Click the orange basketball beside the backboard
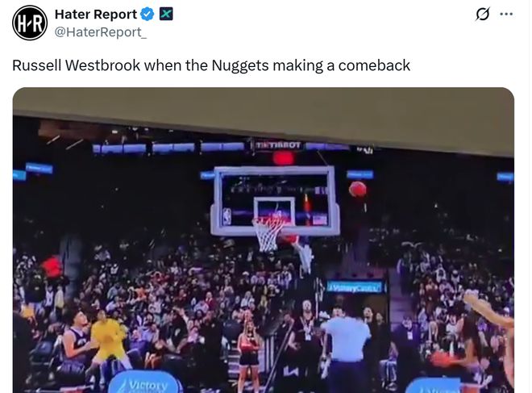This screenshot has width=532, height=393. 358,189
